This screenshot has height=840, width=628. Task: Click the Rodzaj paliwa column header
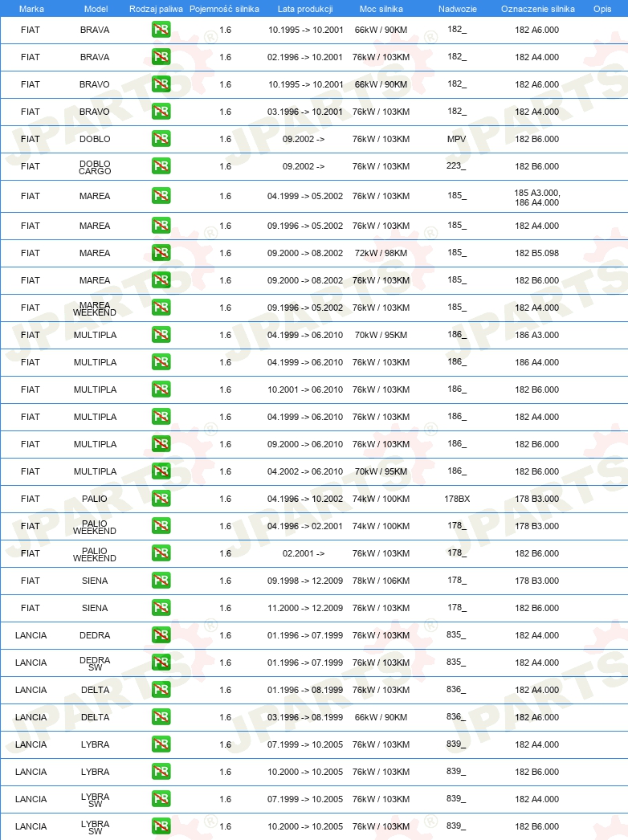[x=156, y=9]
